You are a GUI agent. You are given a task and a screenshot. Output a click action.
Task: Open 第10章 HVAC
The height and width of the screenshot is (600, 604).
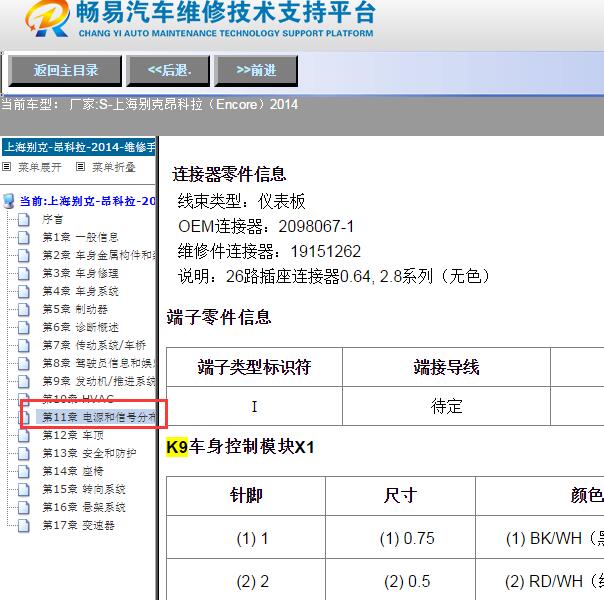click(78, 398)
